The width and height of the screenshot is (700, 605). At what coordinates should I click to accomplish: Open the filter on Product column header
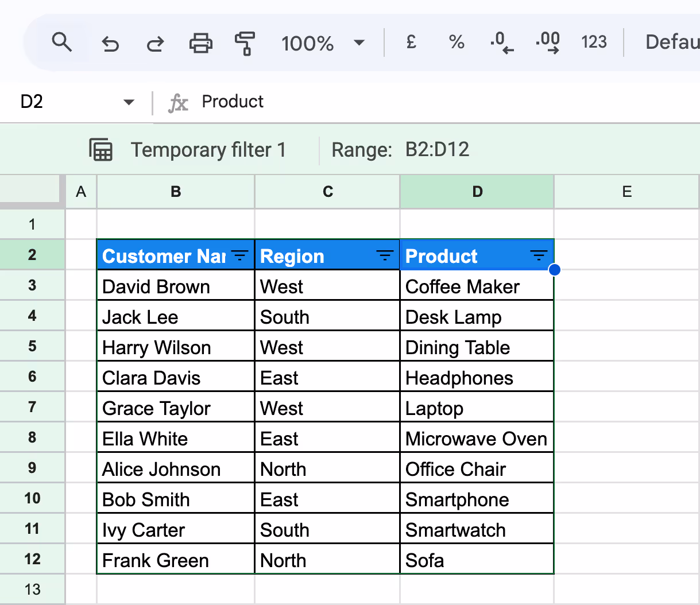click(539, 255)
